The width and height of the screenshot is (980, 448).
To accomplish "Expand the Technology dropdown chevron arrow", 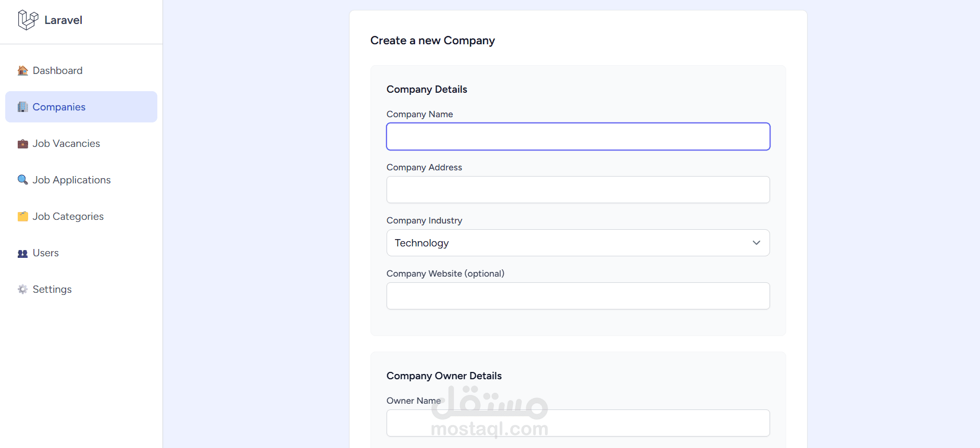I will coord(756,243).
